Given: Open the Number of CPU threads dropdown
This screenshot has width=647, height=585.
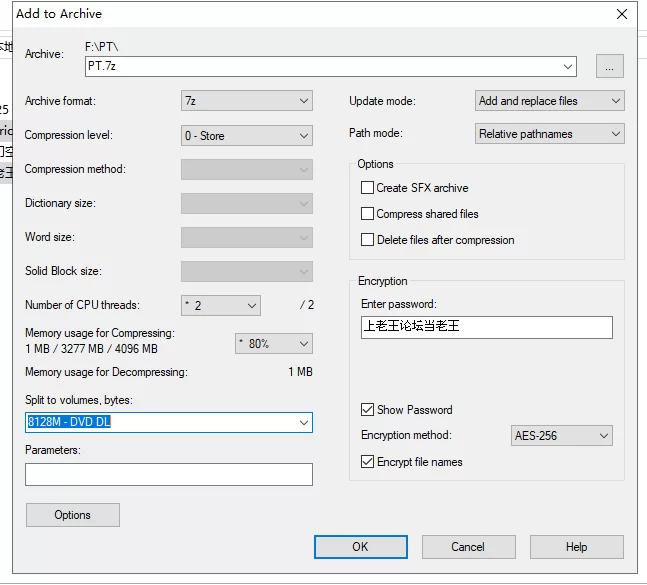Looking at the screenshot, I should tap(220, 305).
